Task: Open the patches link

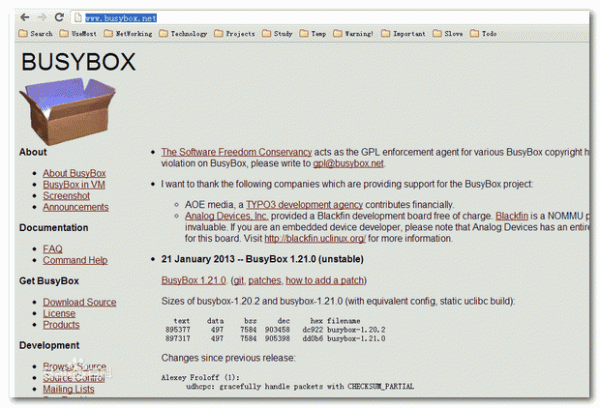Action: [x=265, y=281]
